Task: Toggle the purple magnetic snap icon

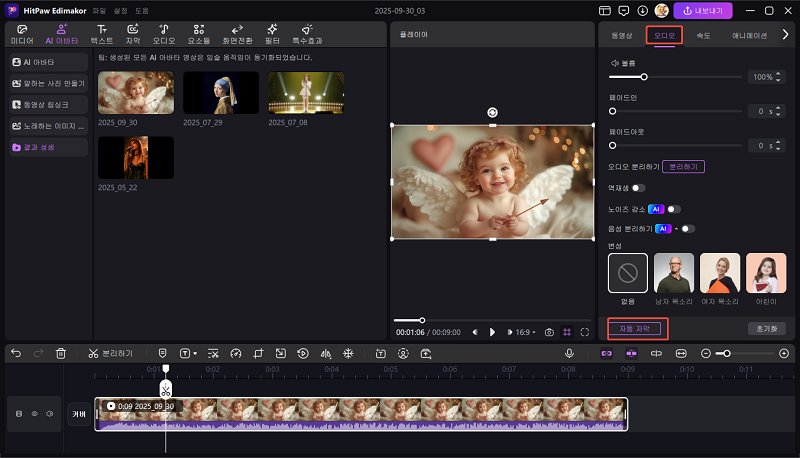Action: click(x=631, y=353)
